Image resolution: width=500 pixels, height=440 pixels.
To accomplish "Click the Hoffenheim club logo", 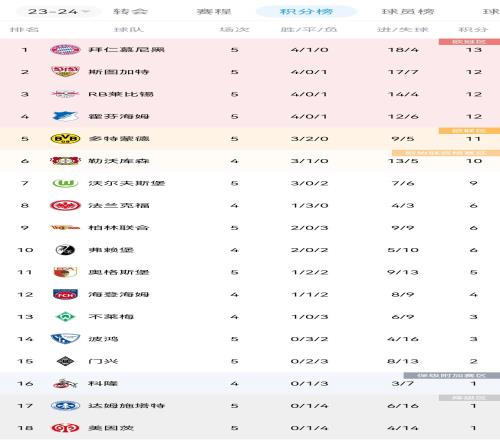I will click(x=65, y=116).
